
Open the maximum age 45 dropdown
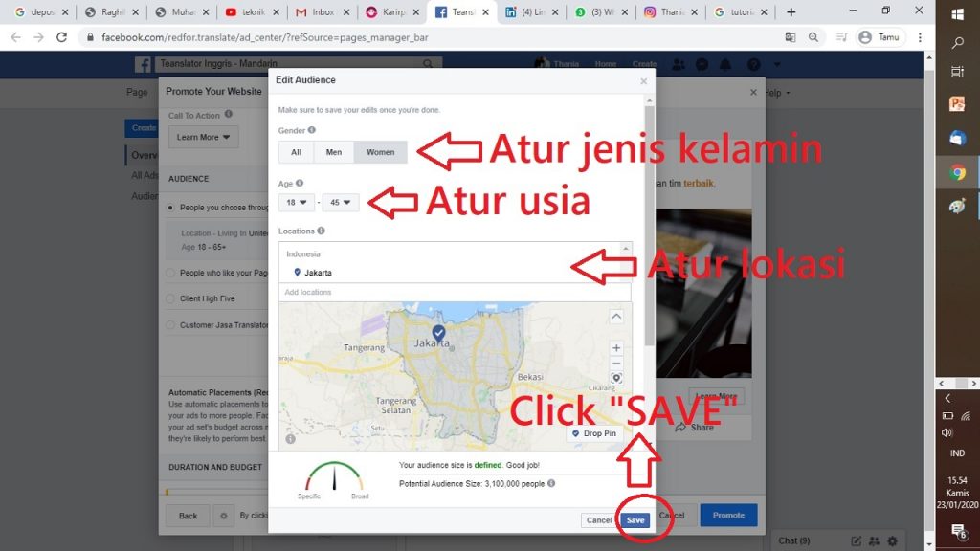(341, 203)
